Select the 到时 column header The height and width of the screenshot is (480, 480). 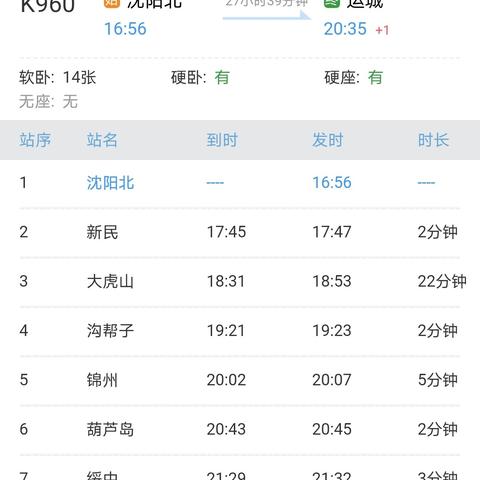[222, 140]
